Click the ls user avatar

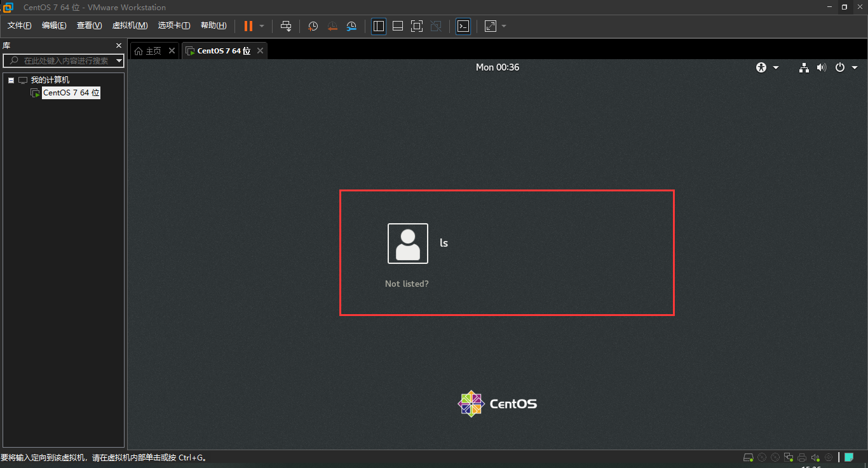click(408, 244)
